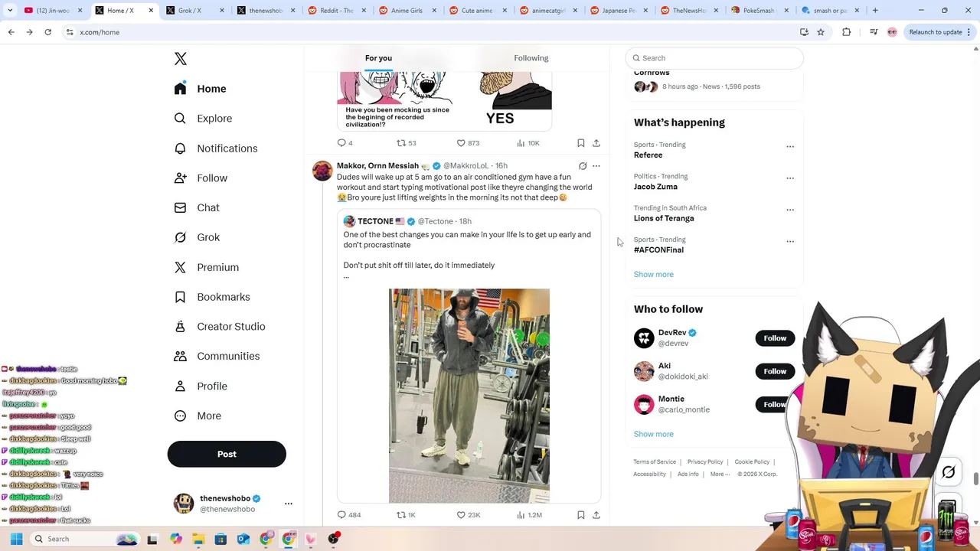Repost the meme post with 53 reposts
This screenshot has width=980, height=551.
(406, 143)
